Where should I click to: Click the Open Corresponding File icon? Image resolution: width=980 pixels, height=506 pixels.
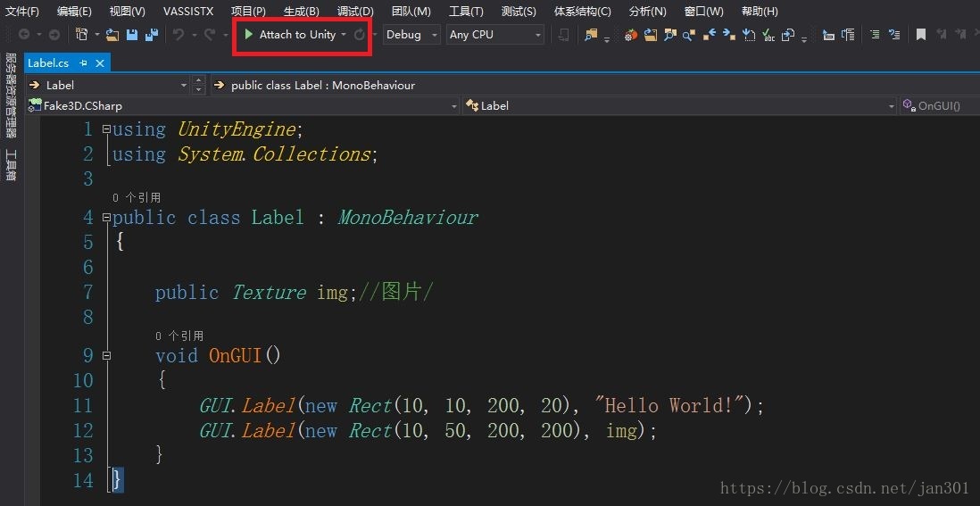[x=788, y=35]
